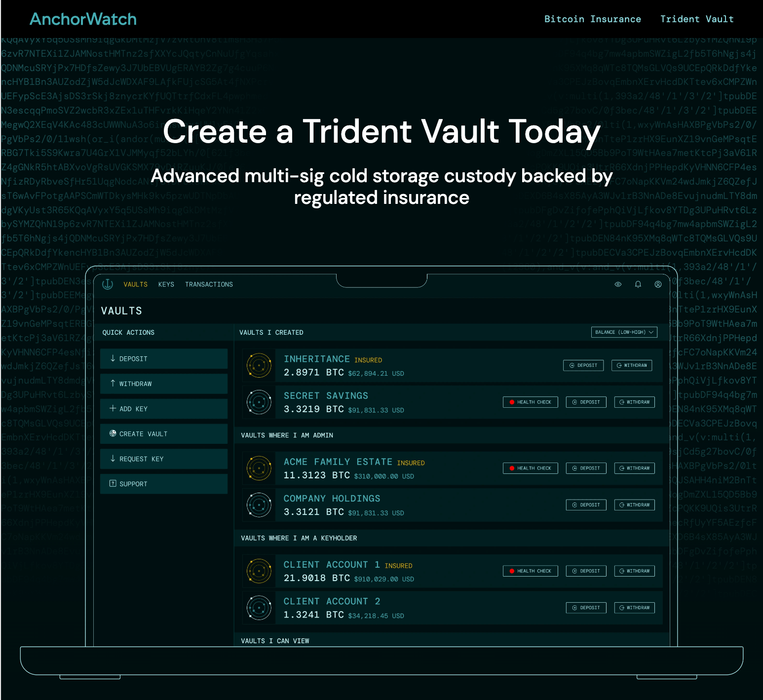Withdraw from Secret Savings vault

(635, 402)
